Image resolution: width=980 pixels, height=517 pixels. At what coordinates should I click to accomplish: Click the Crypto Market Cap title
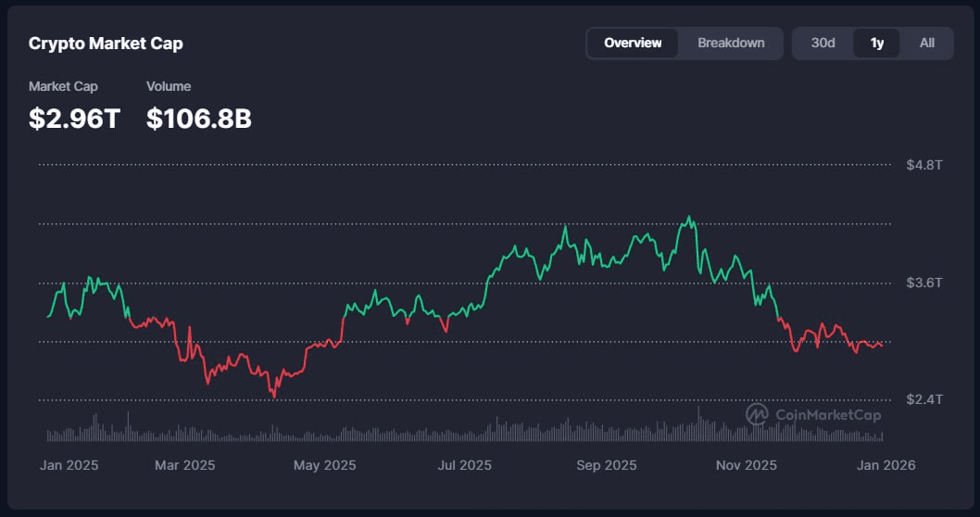pos(106,44)
